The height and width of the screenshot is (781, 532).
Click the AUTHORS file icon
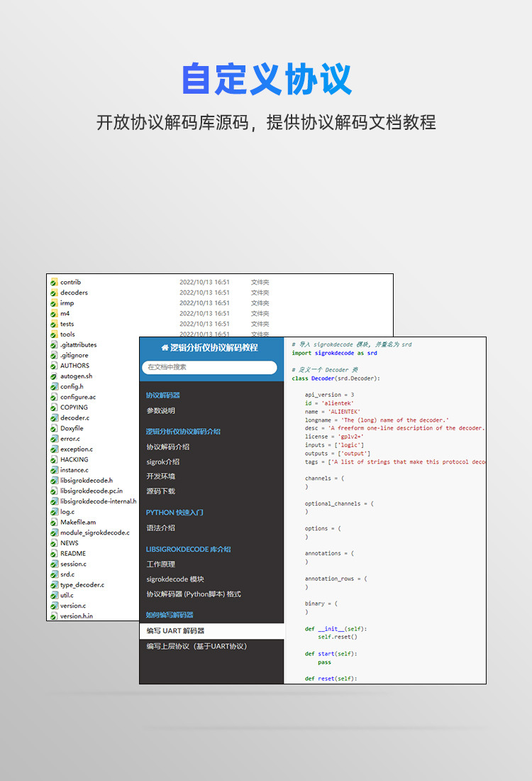point(54,366)
